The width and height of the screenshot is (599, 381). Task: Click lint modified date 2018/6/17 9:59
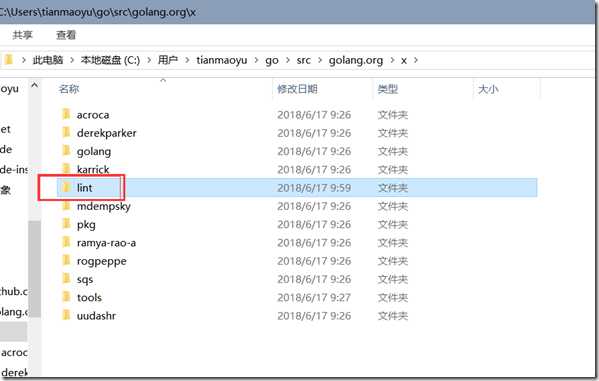pyautogui.click(x=314, y=188)
